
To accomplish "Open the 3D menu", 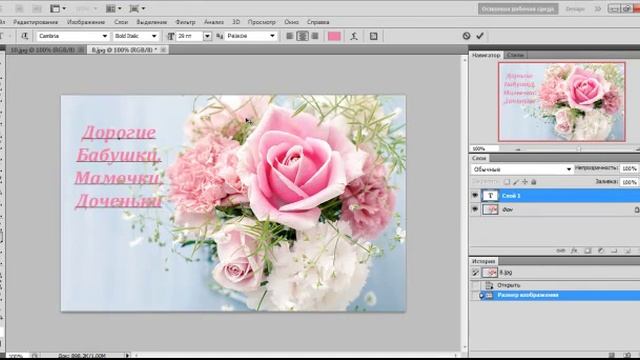I will 236,22.
